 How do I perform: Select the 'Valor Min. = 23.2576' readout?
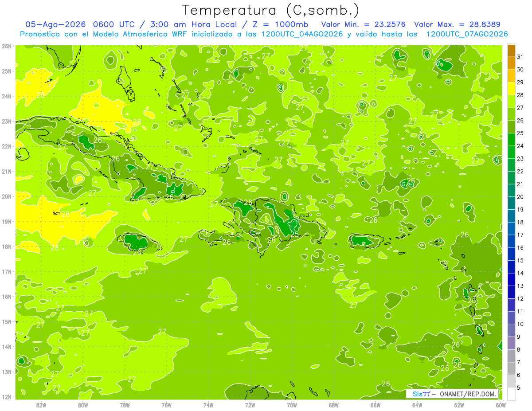(x=364, y=24)
